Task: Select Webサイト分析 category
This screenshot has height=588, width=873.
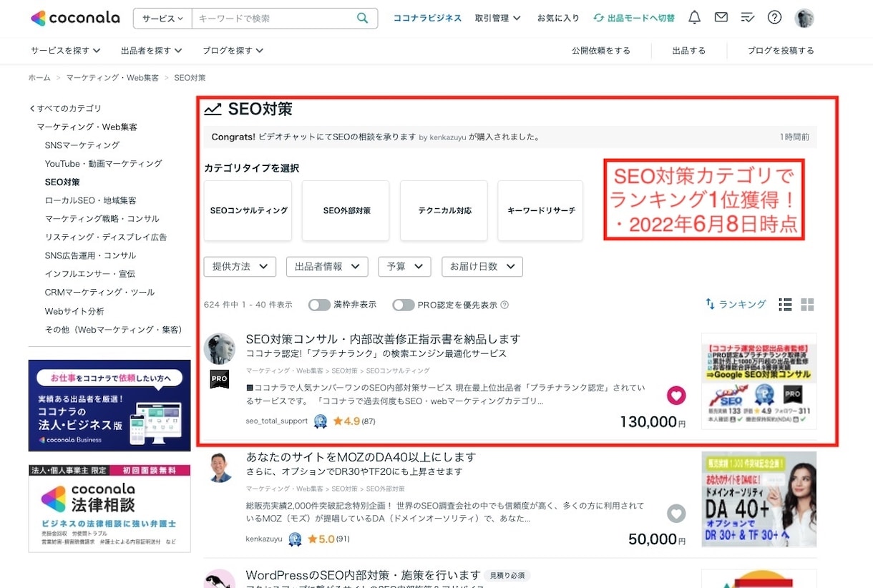Action: pos(74,311)
